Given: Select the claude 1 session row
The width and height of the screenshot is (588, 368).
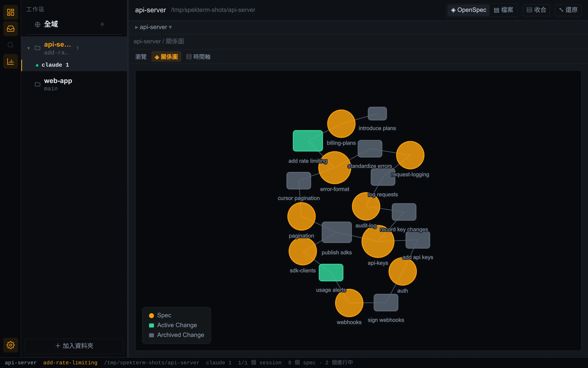Looking at the screenshot, I should tap(74, 65).
